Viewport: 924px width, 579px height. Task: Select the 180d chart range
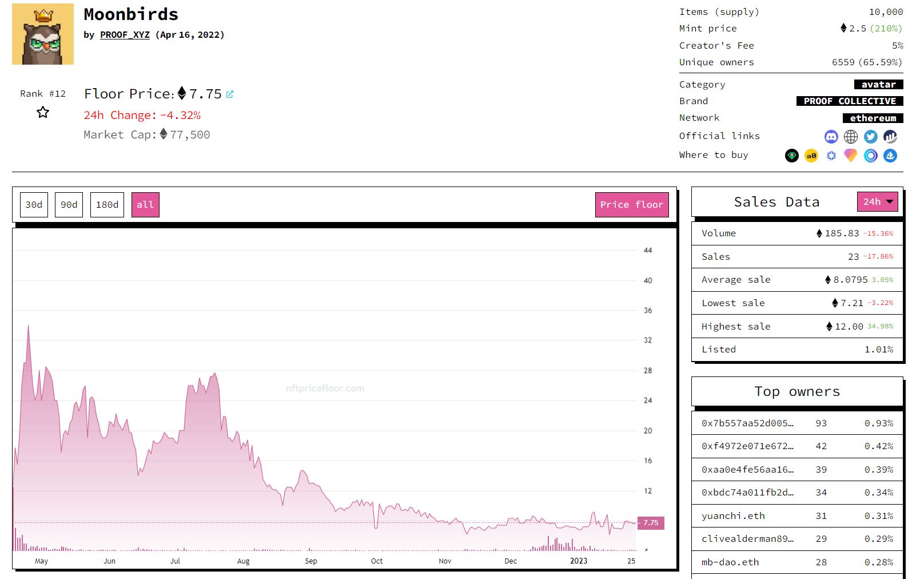tap(107, 205)
